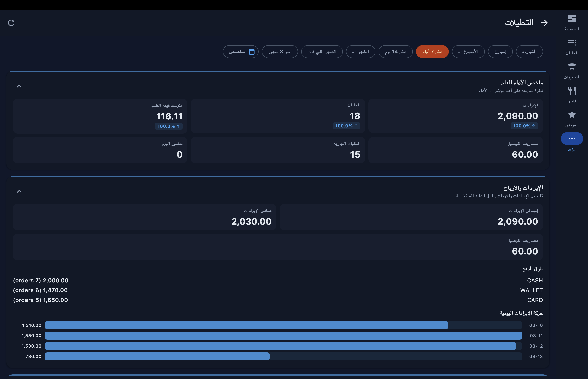Screen dimensions: 588x379
Task: Click the صافي الإيرادات 2,030.00 value
Action: coord(251,221)
